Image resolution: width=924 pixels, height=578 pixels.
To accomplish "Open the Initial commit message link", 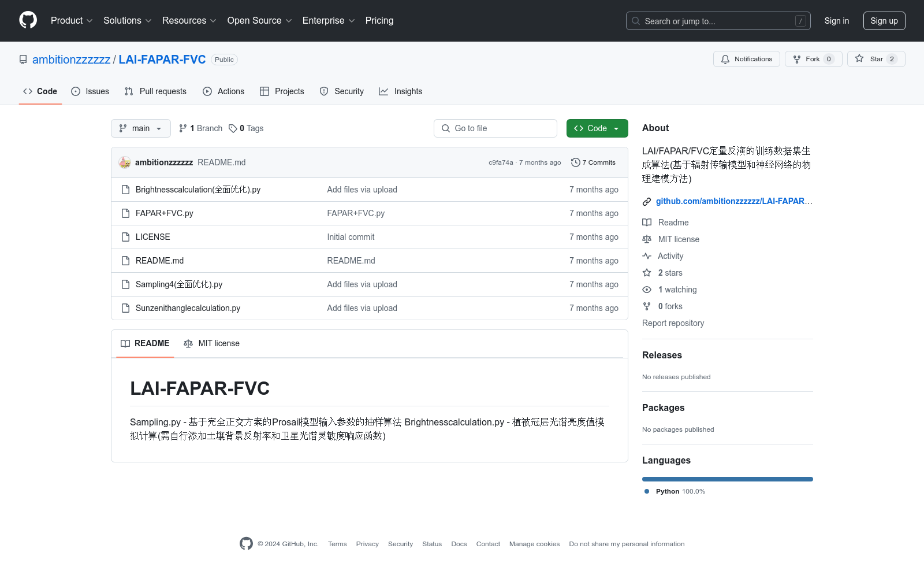I will click(x=351, y=237).
